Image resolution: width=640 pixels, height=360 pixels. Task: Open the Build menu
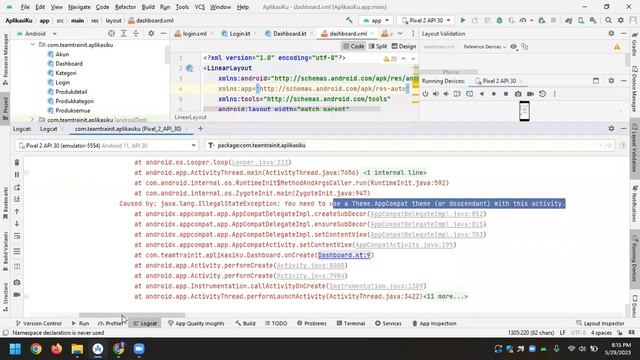point(148,7)
